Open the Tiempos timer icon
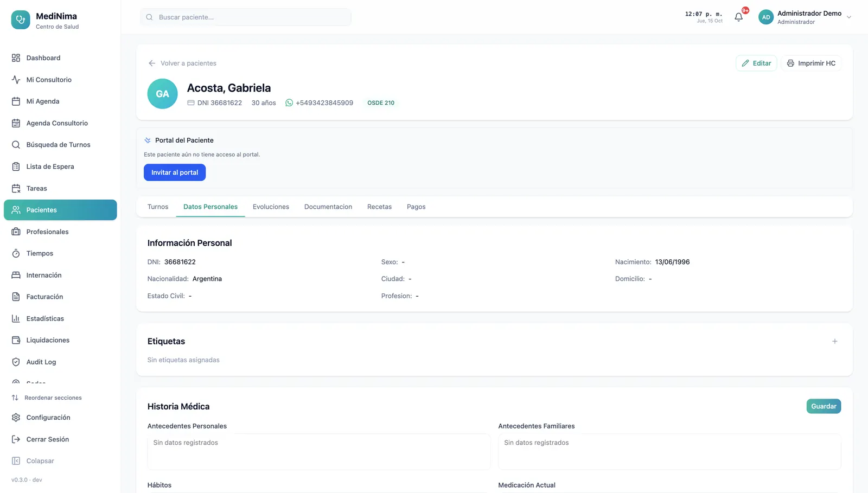This screenshot has height=493, width=868. (16, 253)
